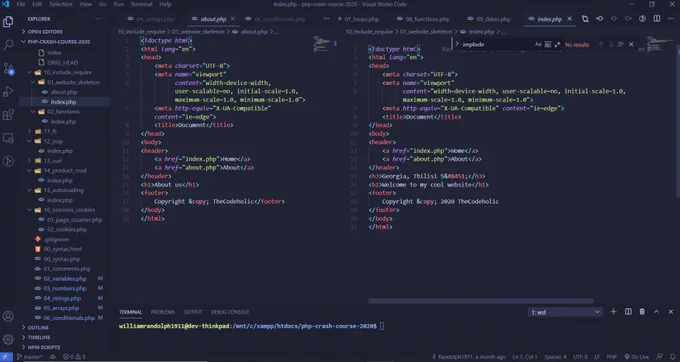680x362 pixels.
Task: Close the terminal panel
Action: click(x=671, y=312)
